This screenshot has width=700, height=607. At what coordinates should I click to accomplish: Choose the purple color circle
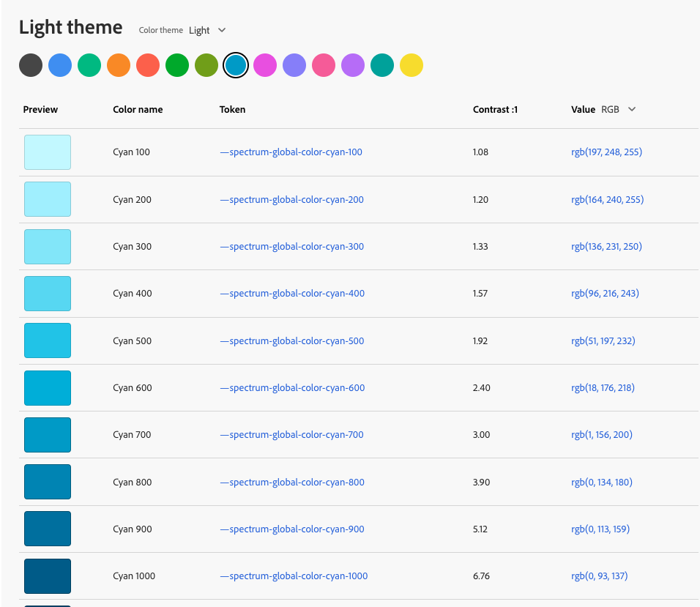pos(353,65)
